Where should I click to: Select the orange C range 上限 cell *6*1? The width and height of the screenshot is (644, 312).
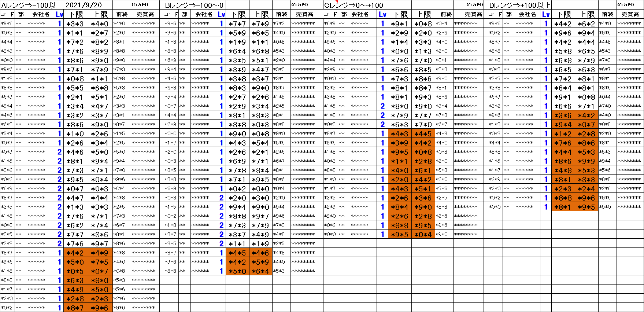pyautogui.click(x=423, y=170)
